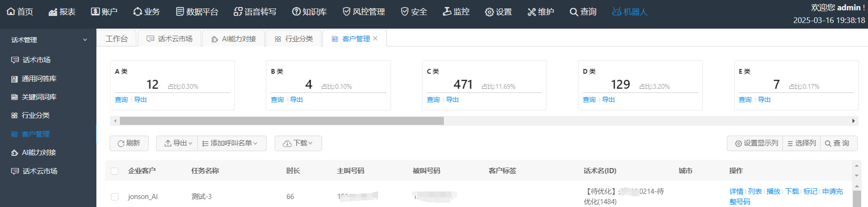Image resolution: width=868 pixels, height=207 pixels.
Task: Open the knowledge base (知识库) icon
Action: click(296, 12)
